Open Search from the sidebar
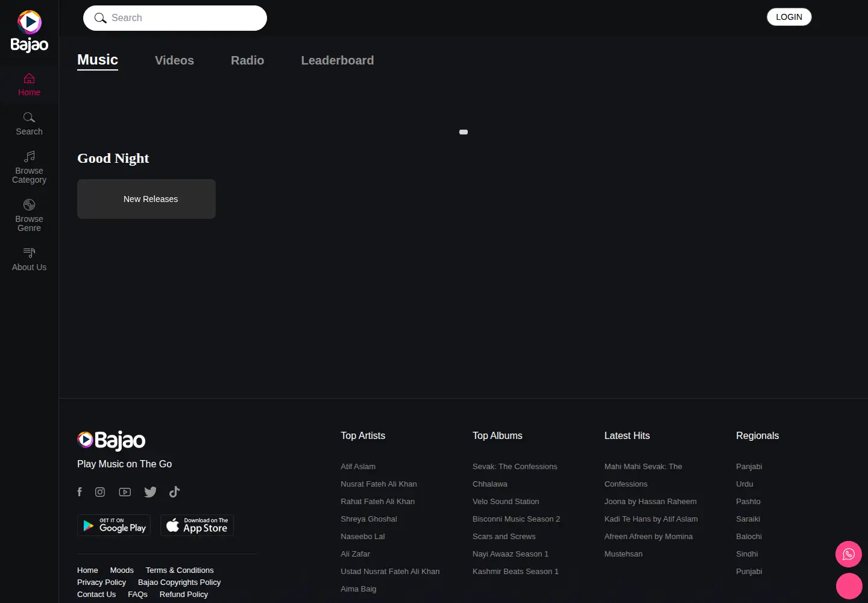Screen dimensions: 868x603 point(29,124)
